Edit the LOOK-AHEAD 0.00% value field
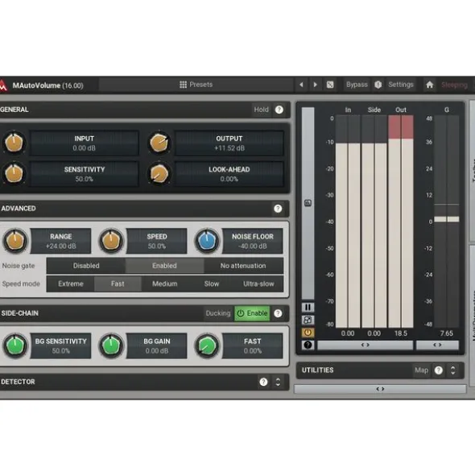 tap(229, 174)
